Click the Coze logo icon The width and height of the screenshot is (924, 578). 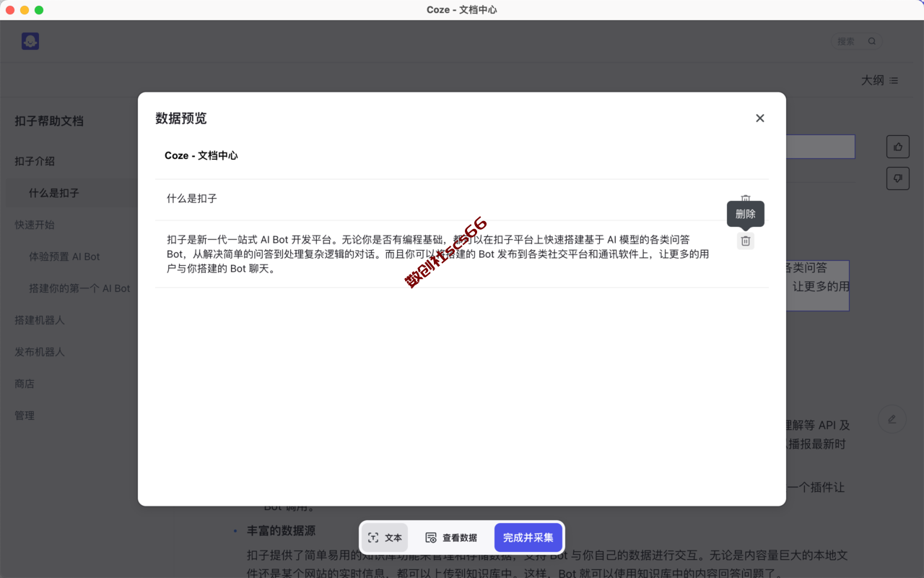(30, 41)
